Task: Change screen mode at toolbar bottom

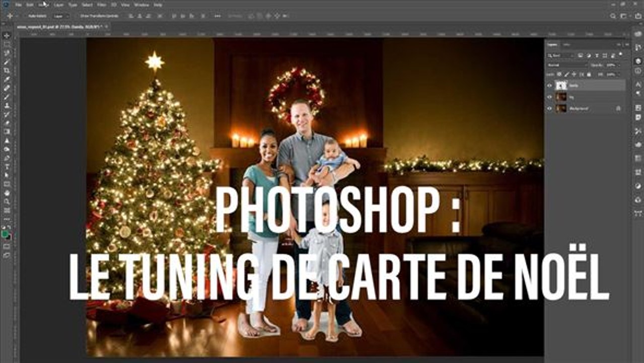Action: pos(7,255)
